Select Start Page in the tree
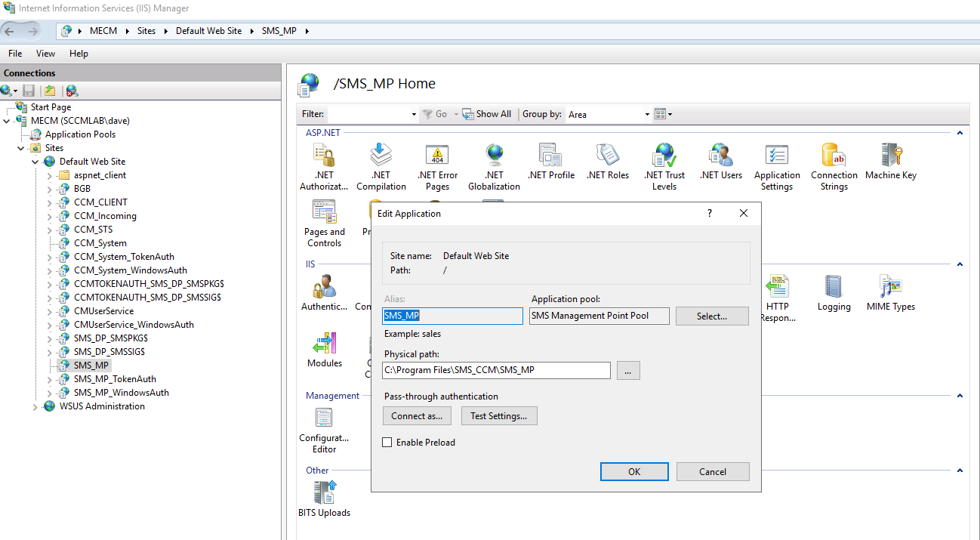The image size is (980, 540). pyautogui.click(x=51, y=107)
